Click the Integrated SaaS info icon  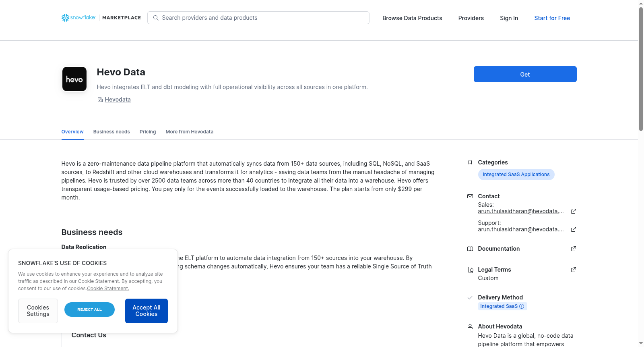pyautogui.click(x=522, y=306)
